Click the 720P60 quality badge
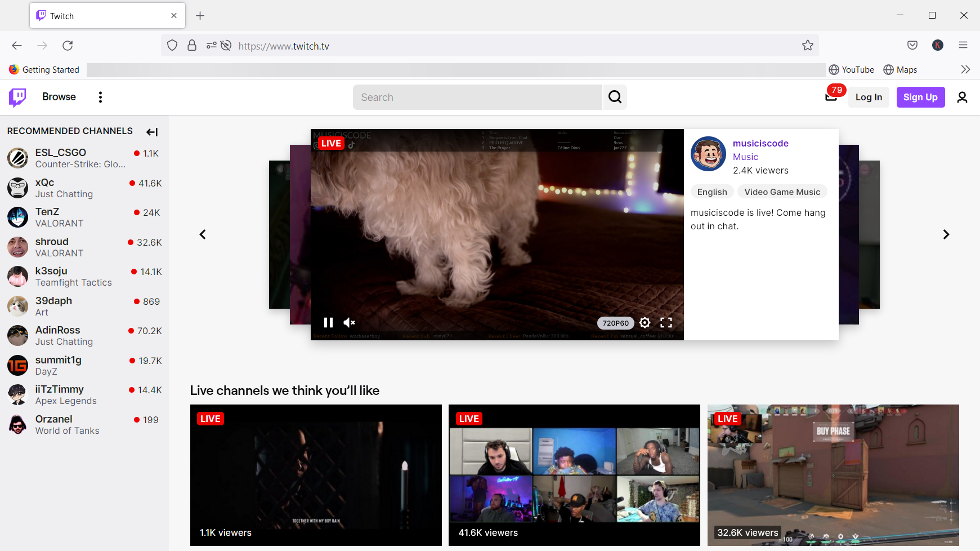Screen dimensions: 980x551 (616, 323)
